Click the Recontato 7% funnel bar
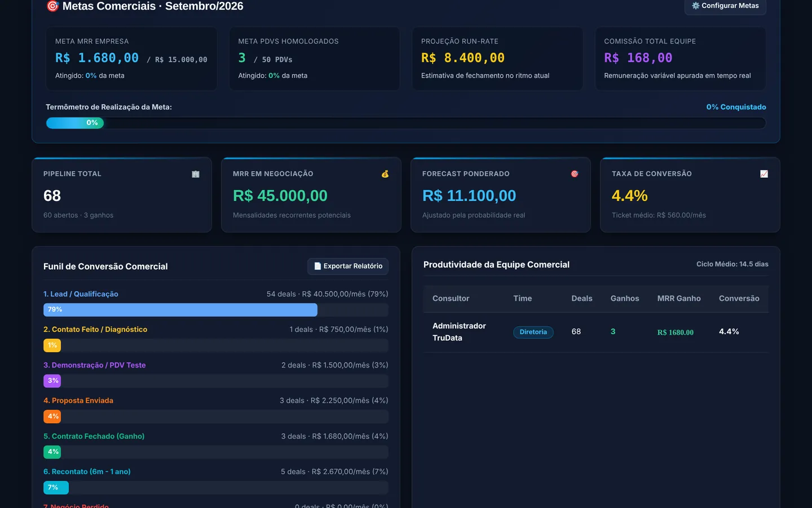 [x=56, y=488]
